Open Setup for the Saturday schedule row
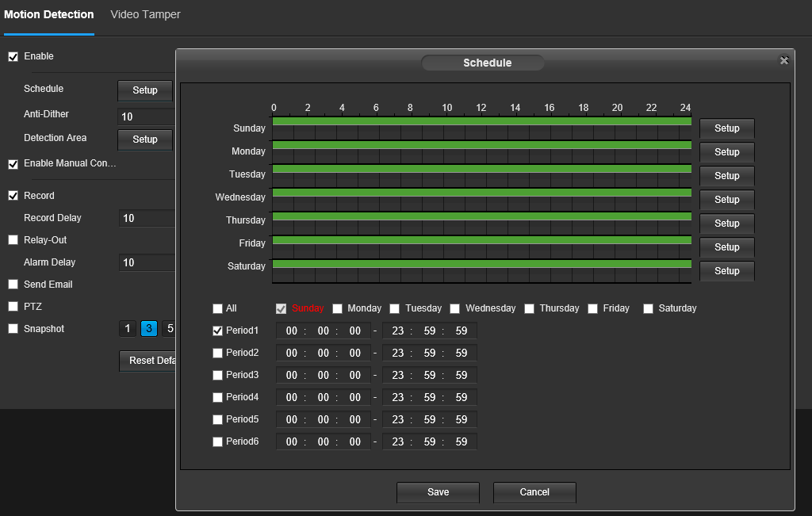Viewport: 812px width, 516px height. pyautogui.click(x=726, y=271)
